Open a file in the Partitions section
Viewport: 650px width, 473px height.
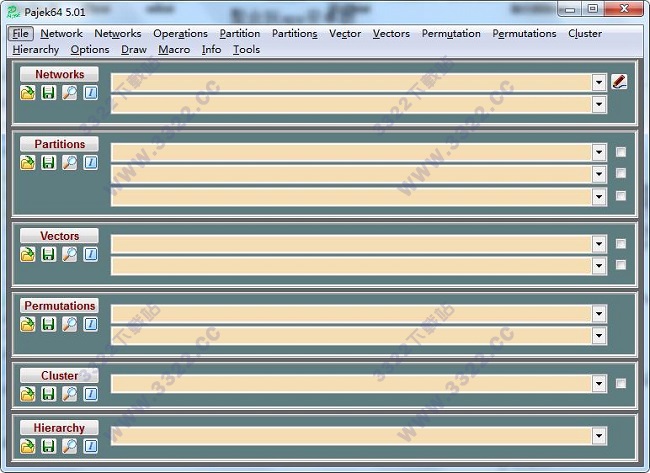tap(28, 163)
